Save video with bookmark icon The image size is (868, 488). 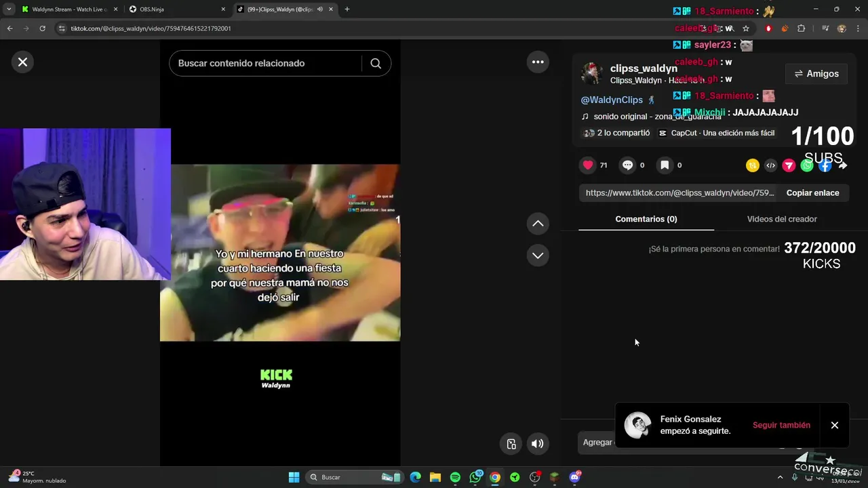665,165
